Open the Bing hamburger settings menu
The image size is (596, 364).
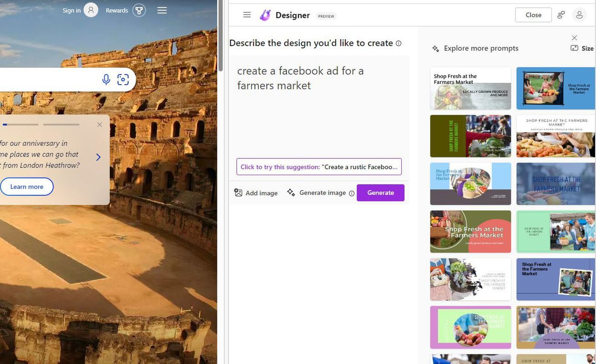click(162, 10)
